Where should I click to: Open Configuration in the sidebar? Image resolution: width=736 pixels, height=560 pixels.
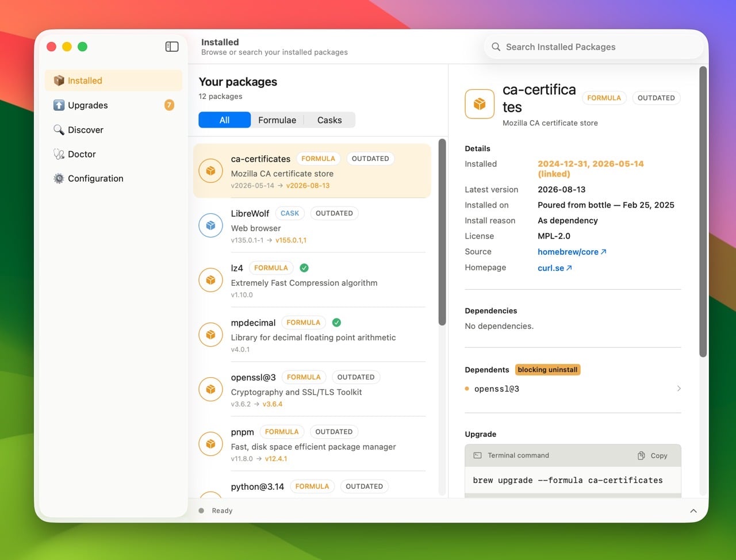(113, 178)
